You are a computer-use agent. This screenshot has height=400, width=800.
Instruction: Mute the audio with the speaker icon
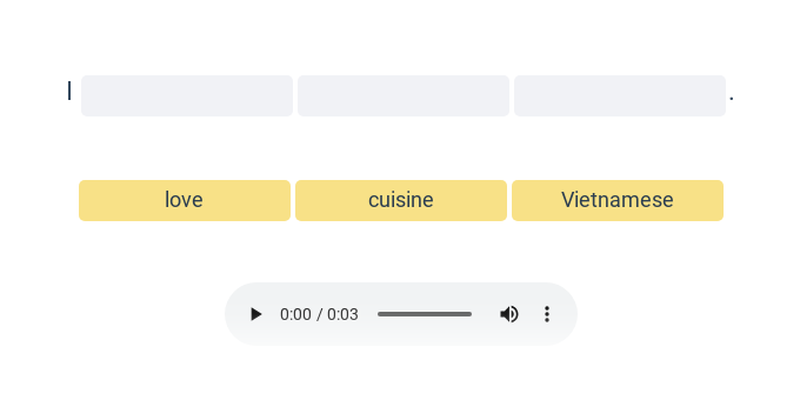[x=509, y=314]
